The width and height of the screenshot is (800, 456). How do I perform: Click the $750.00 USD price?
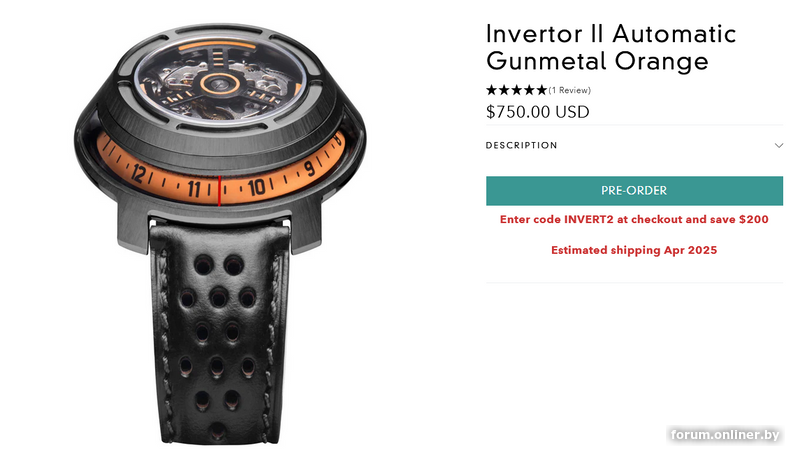click(x=538, y=112)
